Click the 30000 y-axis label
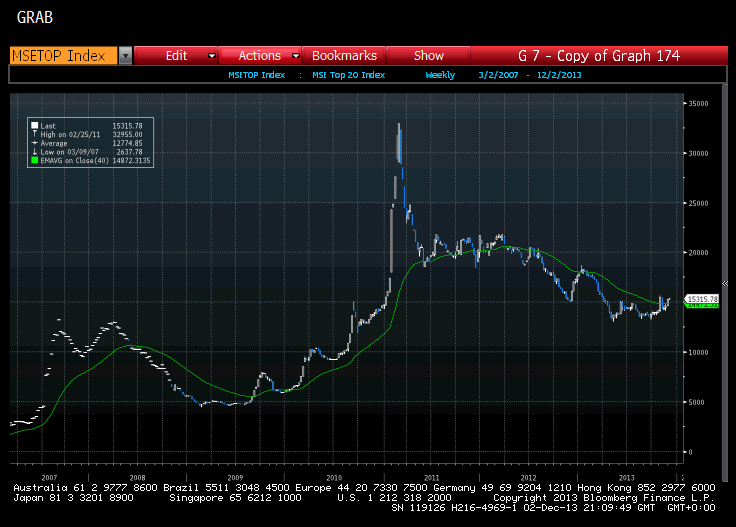Image resolution: width=736 pixels, height=527 pixels. pos(698,153)
